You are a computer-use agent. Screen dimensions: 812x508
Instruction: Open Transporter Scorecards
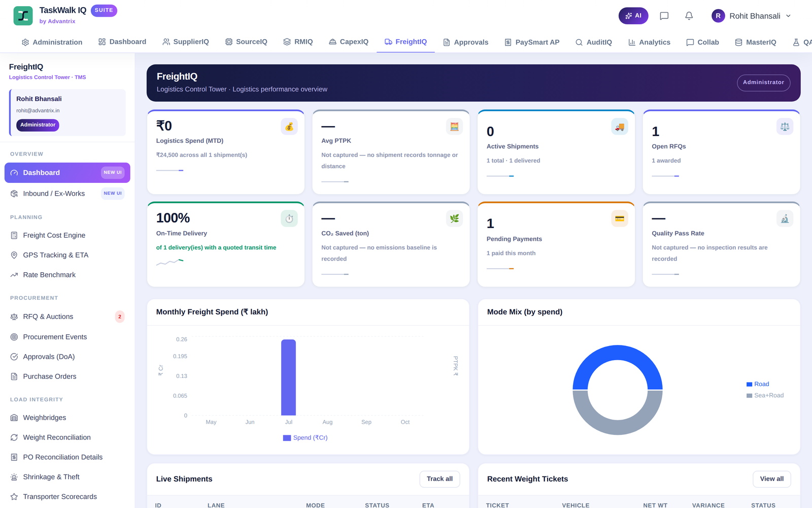[67, 497]
